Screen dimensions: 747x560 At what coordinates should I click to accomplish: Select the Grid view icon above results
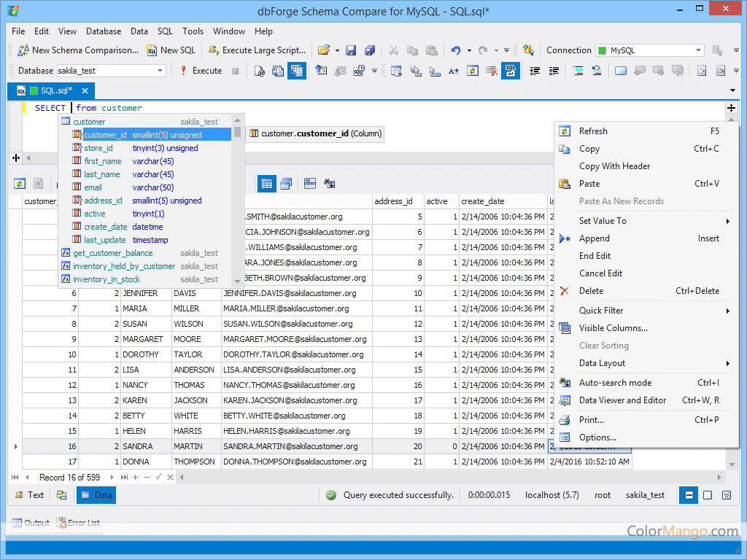click(266, 183)
